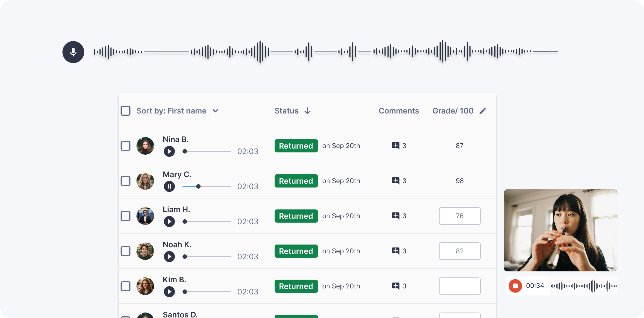Open comments for Noah K.
This screenshot has width=644, height=318.
click(396, 251)
